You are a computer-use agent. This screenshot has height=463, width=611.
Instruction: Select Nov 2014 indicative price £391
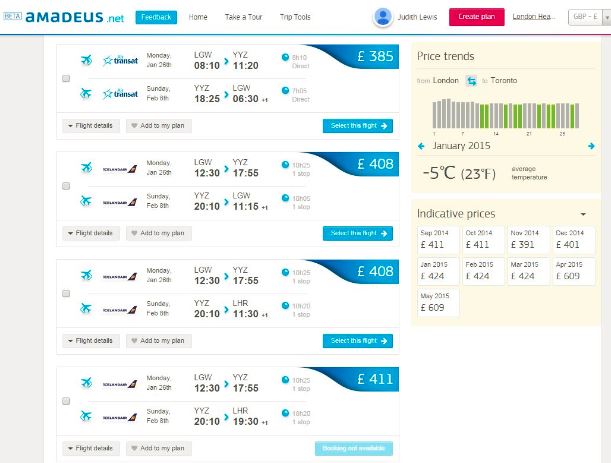click(530, 239)
